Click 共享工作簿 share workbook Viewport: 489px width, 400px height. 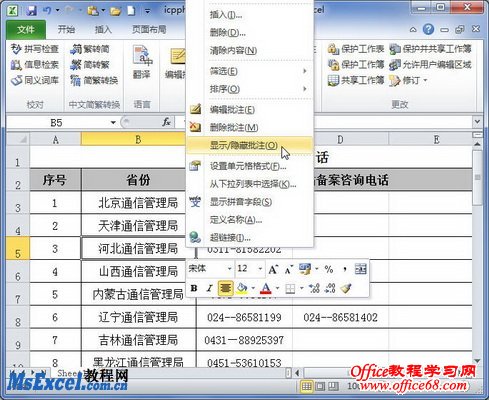pos(356,80)
